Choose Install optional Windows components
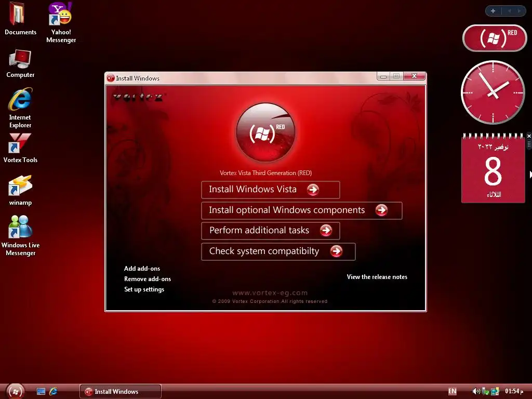The height and width of the screenshot is (399, 532). pyautogui.click(x=302, y=210)
